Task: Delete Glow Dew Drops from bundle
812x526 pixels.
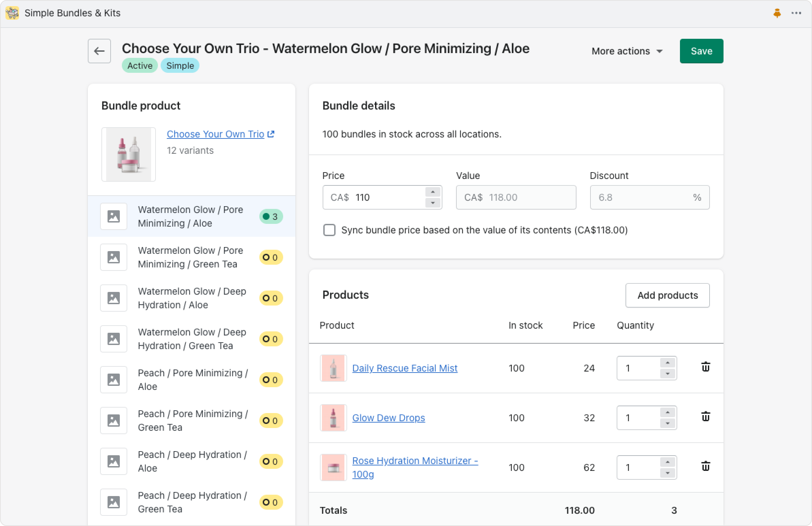Action: 705,417
